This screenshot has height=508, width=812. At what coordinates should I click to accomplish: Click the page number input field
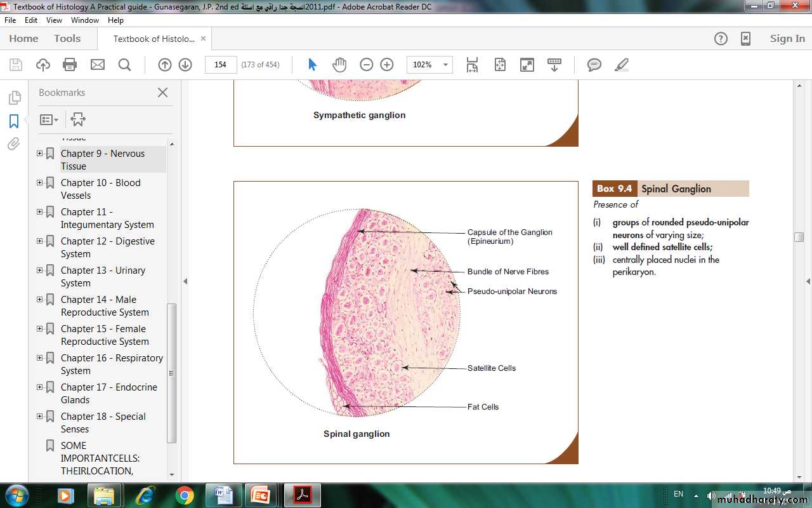tap(221, 65)
